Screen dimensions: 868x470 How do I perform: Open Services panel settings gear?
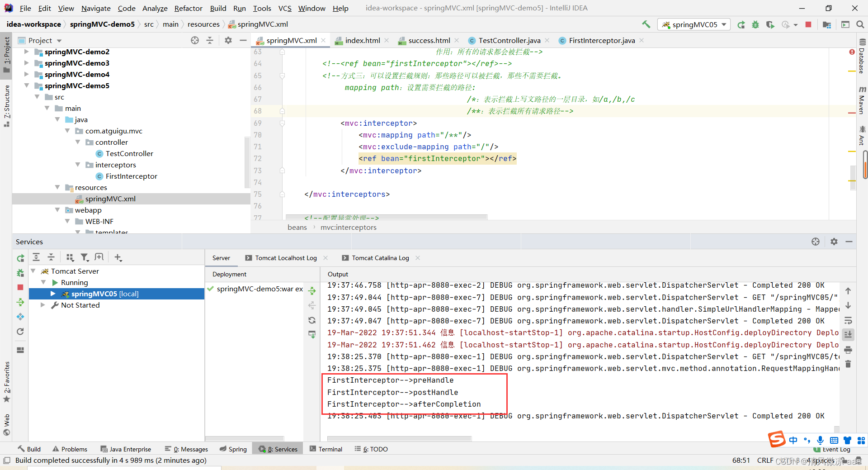click(834, 242)
